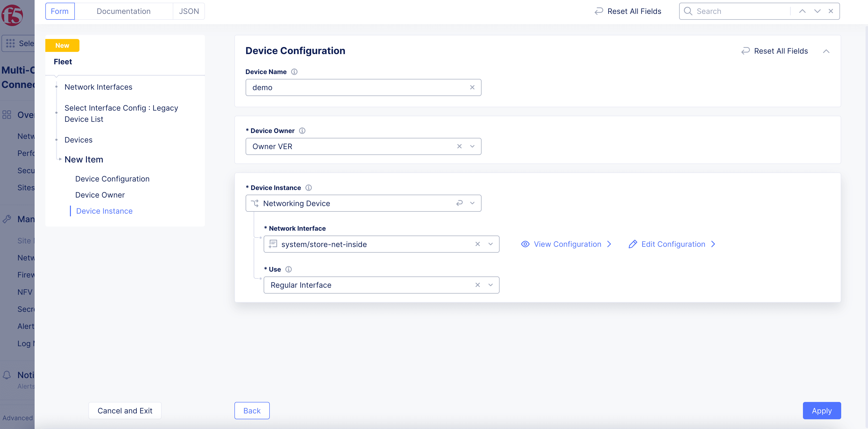Expand the Network Interface dropdown

pos(491,244)
